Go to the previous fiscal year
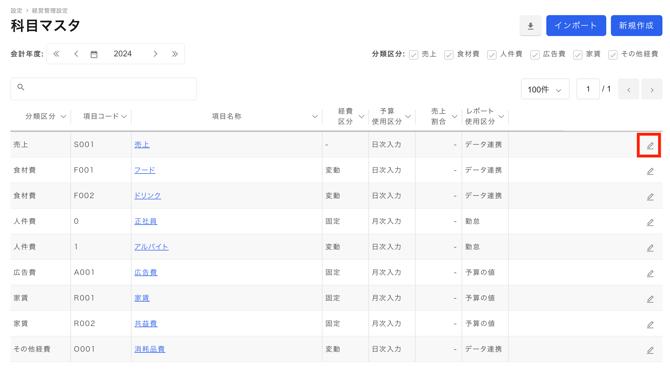 76,54
